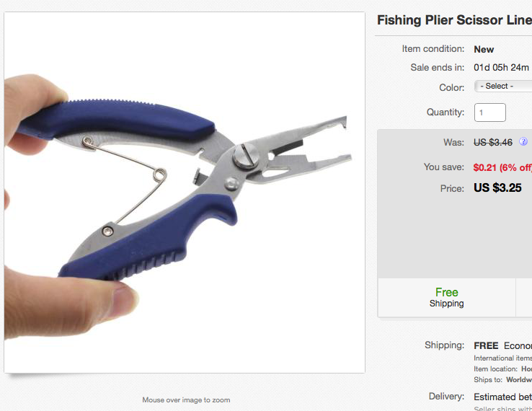This screenshot has width=532, height=411.
Task: Click the bold FREE shipping text
Action: click(x=486, y=345)
